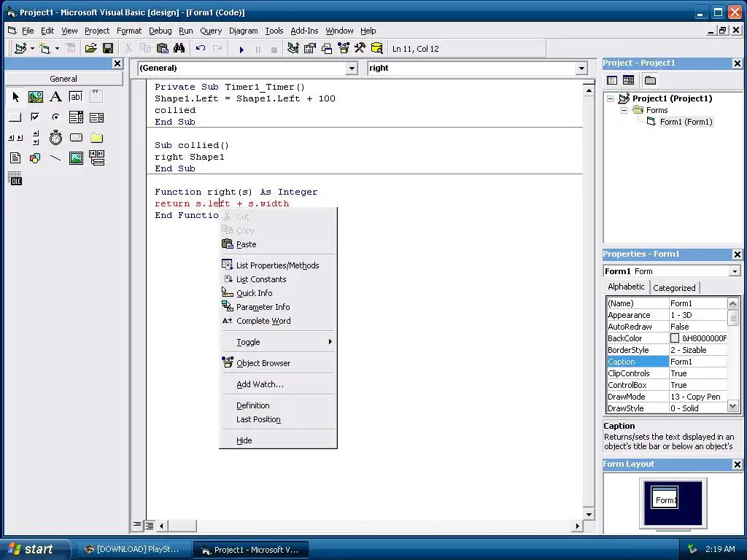Click the Undo toolbar icon
This screenshot has width=747, height=560.
[x=201, y=49]
